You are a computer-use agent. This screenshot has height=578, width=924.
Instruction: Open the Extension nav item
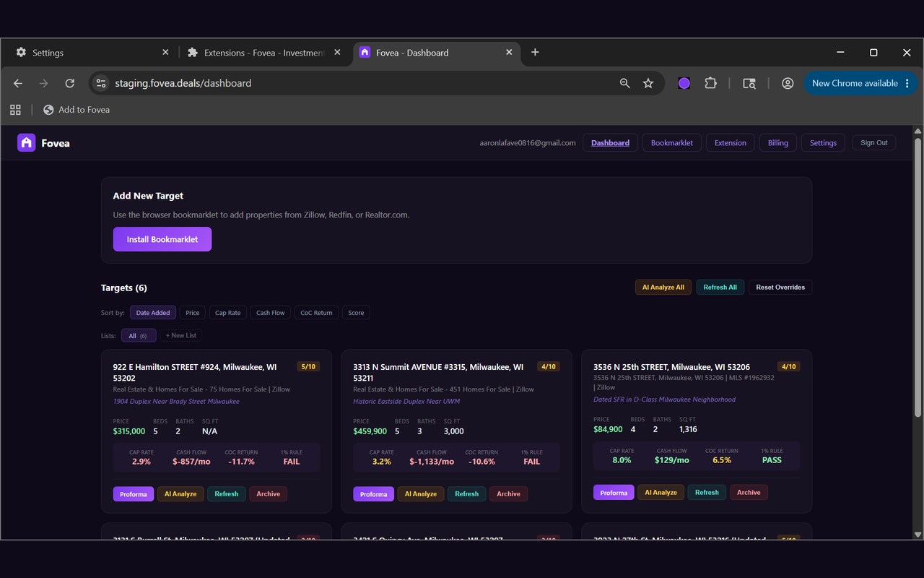(x=730, y=143)
